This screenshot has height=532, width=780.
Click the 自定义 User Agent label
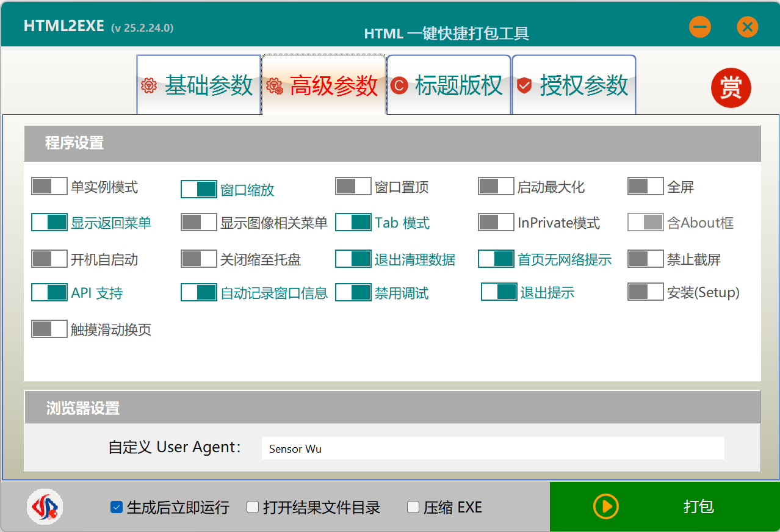click(x=175, y=447)
